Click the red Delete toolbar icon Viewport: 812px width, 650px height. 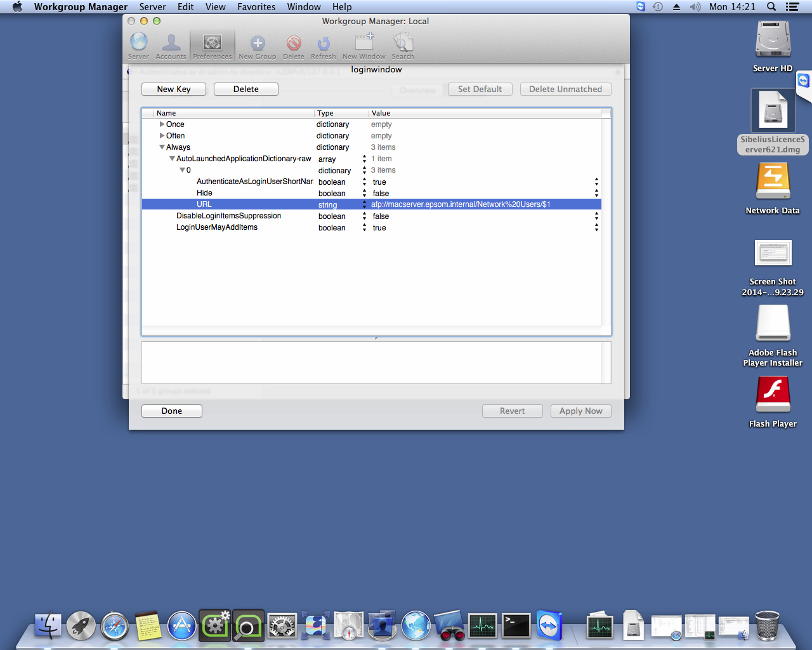pyautogui.click(x=293, y=46)
